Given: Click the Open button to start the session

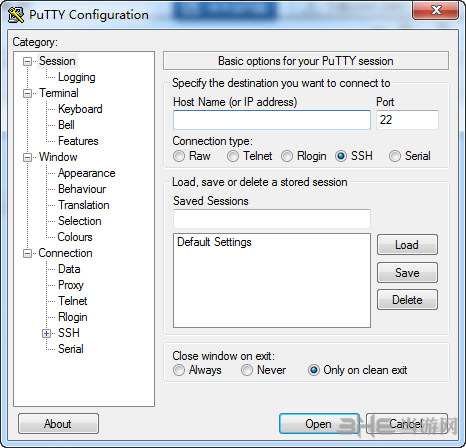Looking at the screenshot, I should pyautogui.click(x=319, y=424).
